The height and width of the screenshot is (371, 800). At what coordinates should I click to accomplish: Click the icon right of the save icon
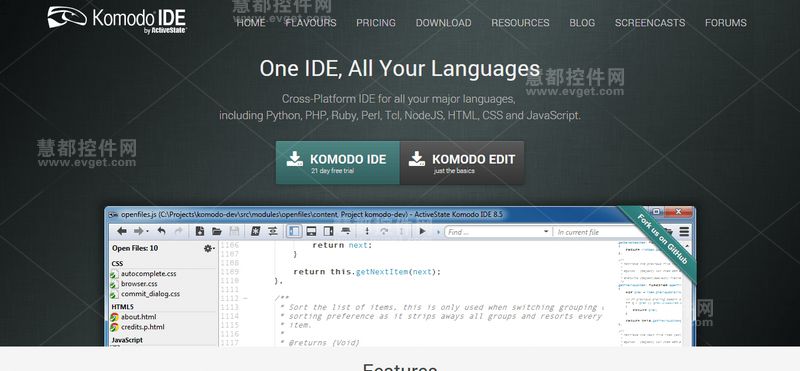pyautogui.click(x=256, y=231)
